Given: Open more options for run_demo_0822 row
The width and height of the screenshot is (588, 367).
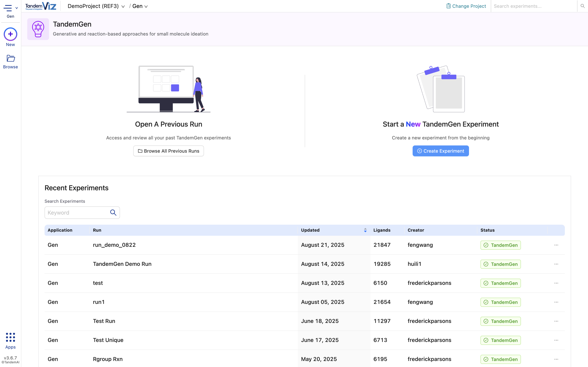Looking at the screenshot, I should pyautogui.click(x=556, y=245).
